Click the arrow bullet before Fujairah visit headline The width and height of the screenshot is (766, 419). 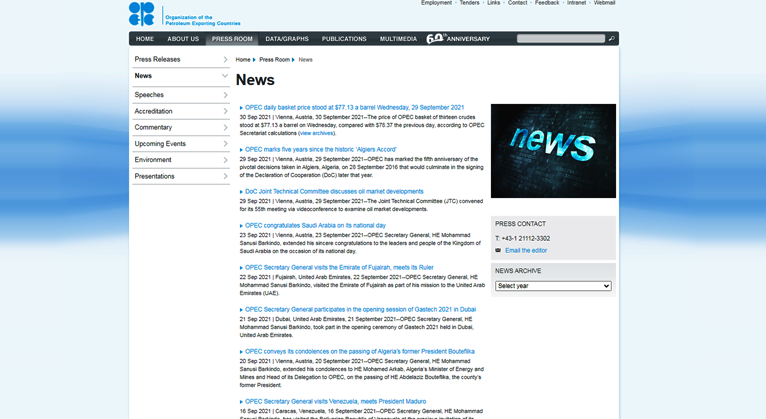pos(241,268)
